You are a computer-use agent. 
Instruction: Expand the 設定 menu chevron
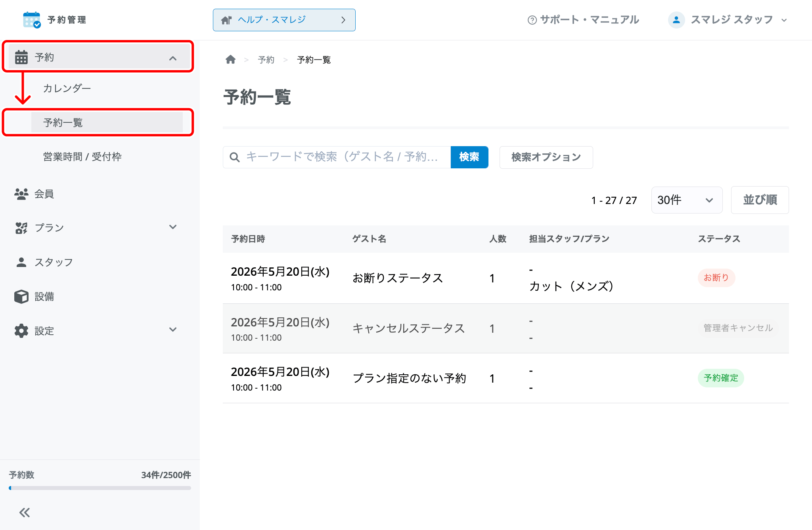coord(173,330)
